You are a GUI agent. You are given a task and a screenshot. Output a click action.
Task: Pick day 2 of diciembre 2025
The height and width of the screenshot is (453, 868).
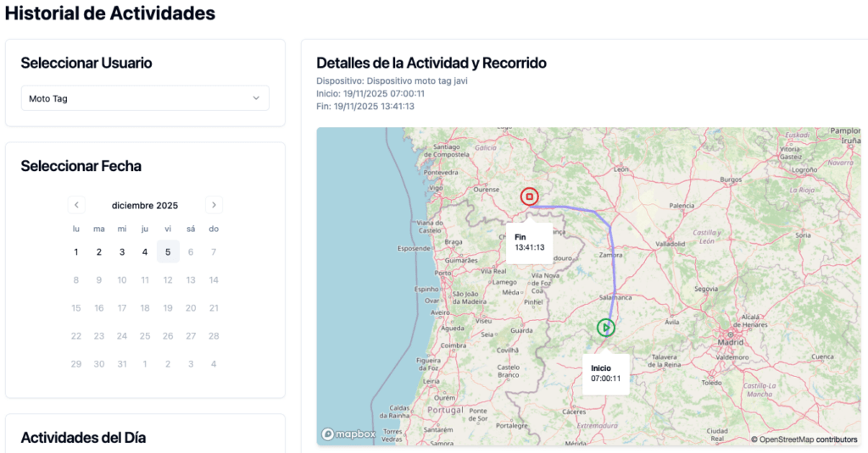pos(99,251)
